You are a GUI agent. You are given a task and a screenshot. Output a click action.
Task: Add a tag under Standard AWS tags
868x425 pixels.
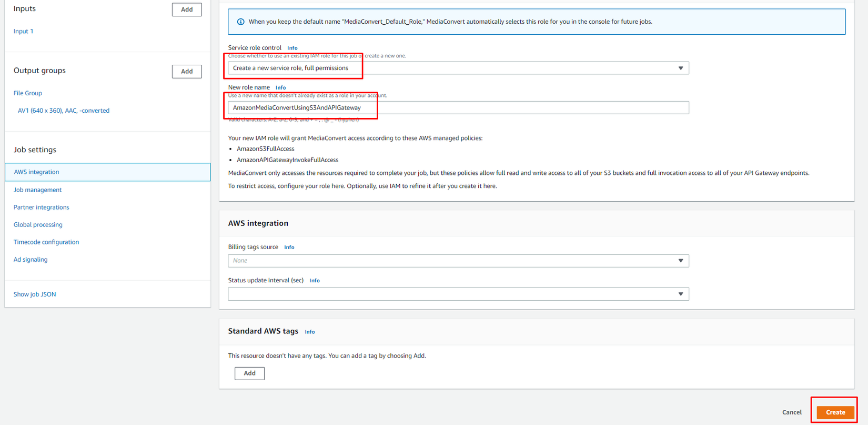click(x=249, y=373)
